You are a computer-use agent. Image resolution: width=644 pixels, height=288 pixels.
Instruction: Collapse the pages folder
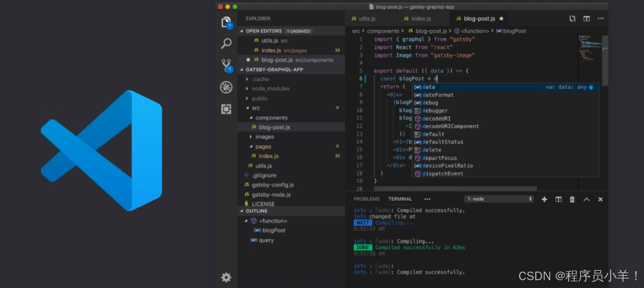(x=251, y=147)
